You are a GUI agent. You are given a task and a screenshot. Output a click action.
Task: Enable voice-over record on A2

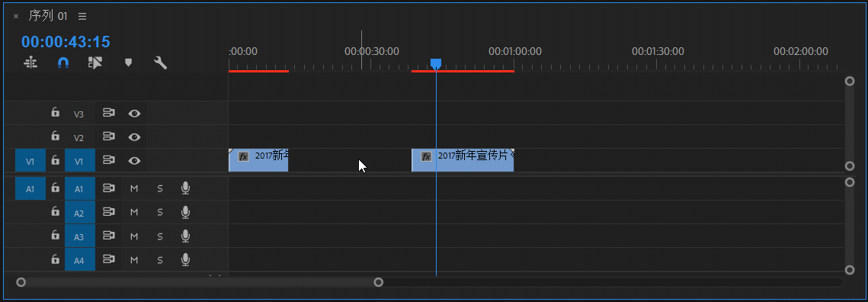pos(185,212)
